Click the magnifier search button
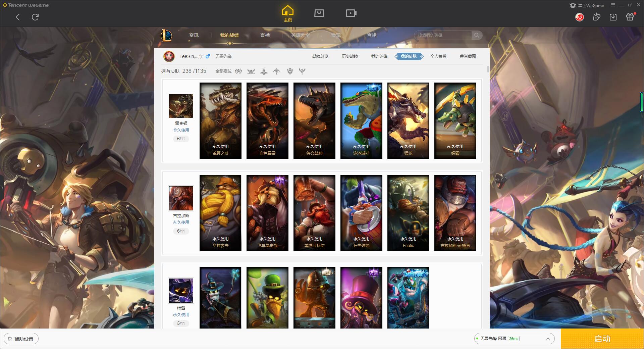The width and height of the screenshot is (644, 349). point(477,35)
